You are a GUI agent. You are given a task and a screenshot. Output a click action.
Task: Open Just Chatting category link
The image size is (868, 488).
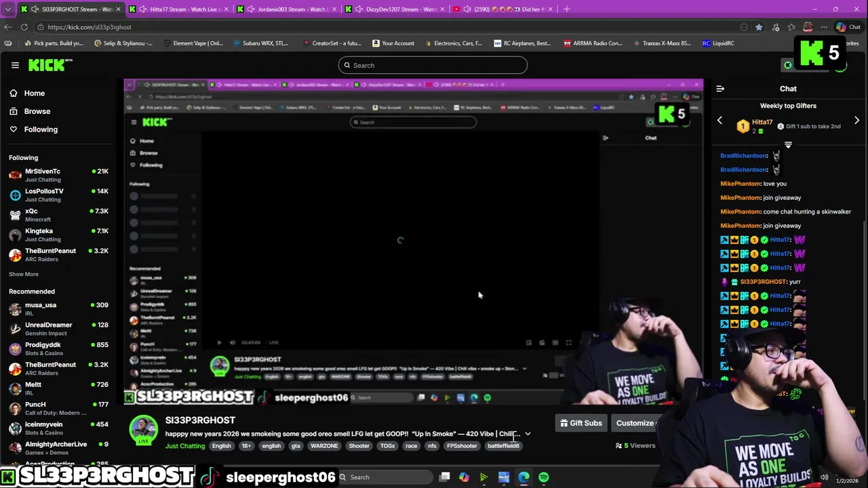[184, 446]
